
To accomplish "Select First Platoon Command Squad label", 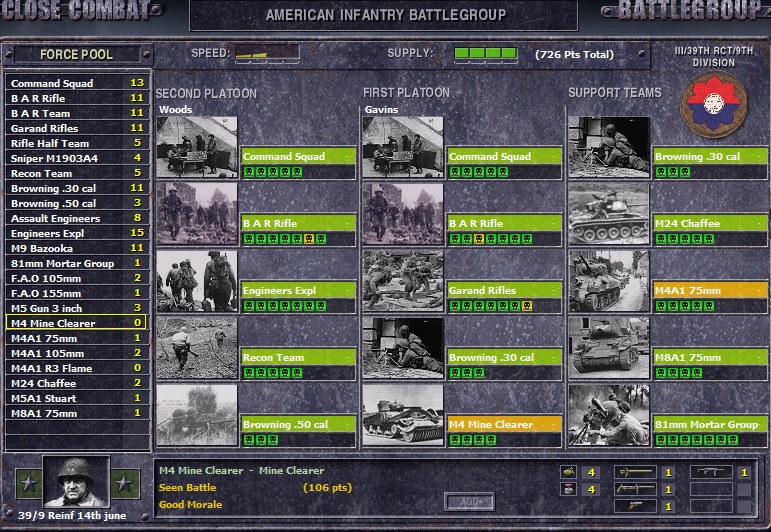I will [x=504, y=156].
